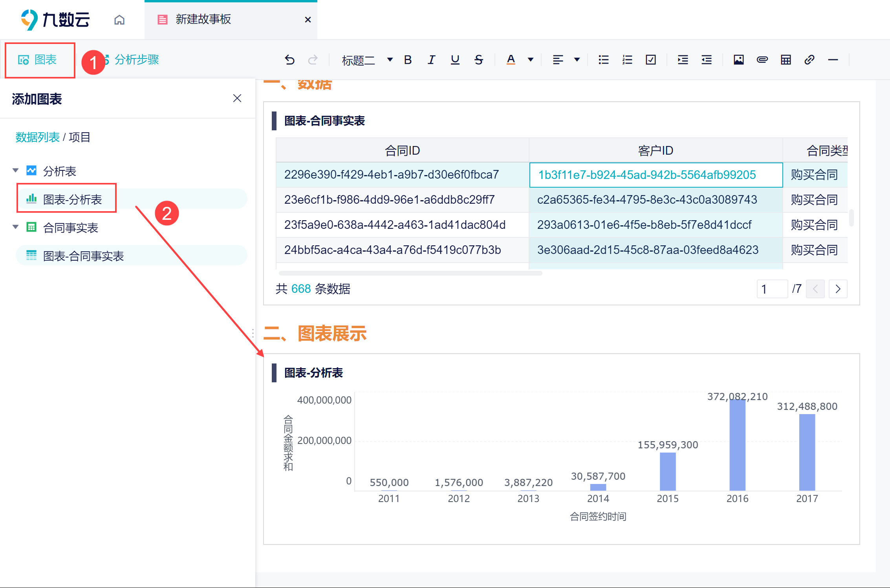
Task: Click the page number input field
Action: pos(771,289)
